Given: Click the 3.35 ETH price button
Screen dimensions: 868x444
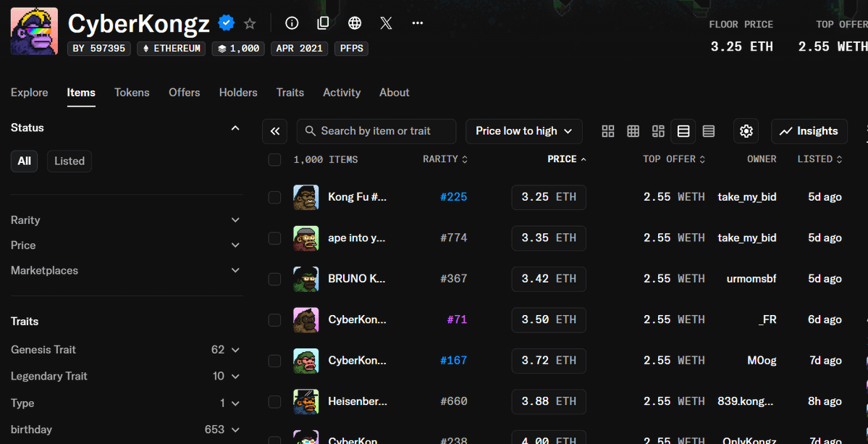Looking at the screenshot, I should [549, 238].
